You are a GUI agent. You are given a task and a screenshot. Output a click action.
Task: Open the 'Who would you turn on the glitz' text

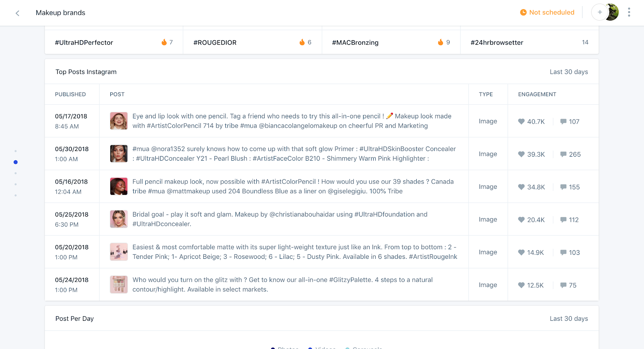coord(283,285)
